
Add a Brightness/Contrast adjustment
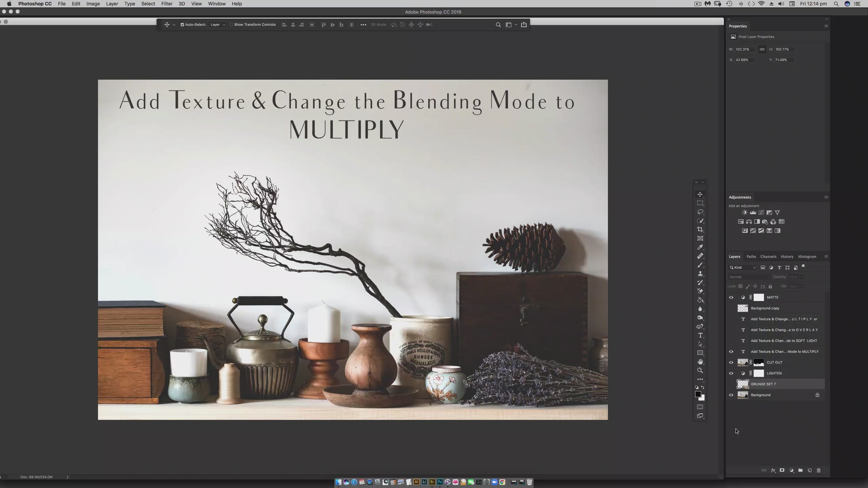point(745,212)
